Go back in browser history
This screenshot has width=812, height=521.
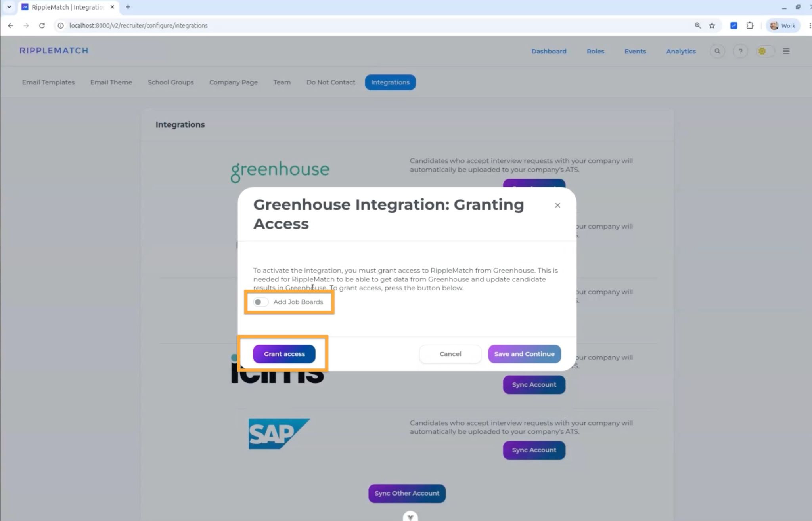click(x=11, y=25)
